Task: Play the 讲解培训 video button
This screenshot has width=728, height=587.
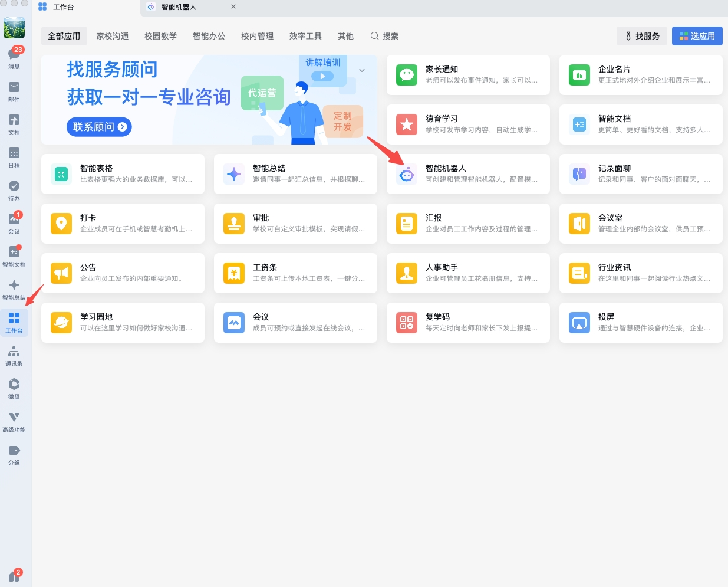Action: click(322, 76)
